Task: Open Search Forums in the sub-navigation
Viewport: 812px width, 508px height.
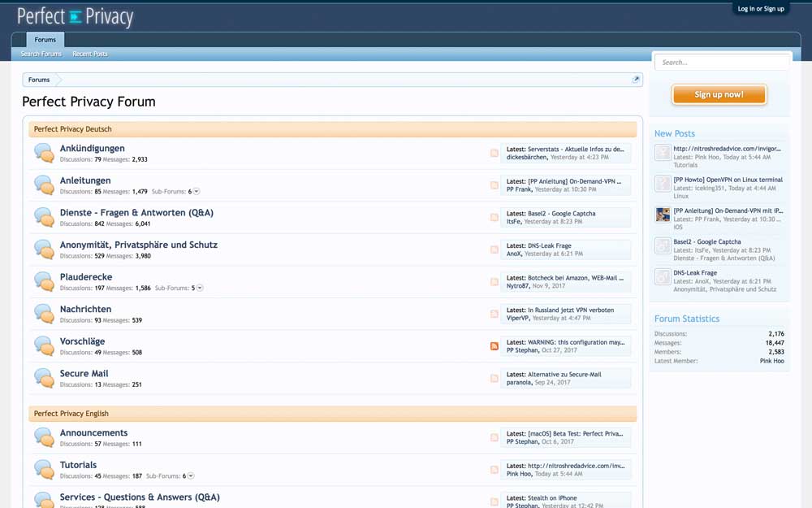Action: pos(41,54)
